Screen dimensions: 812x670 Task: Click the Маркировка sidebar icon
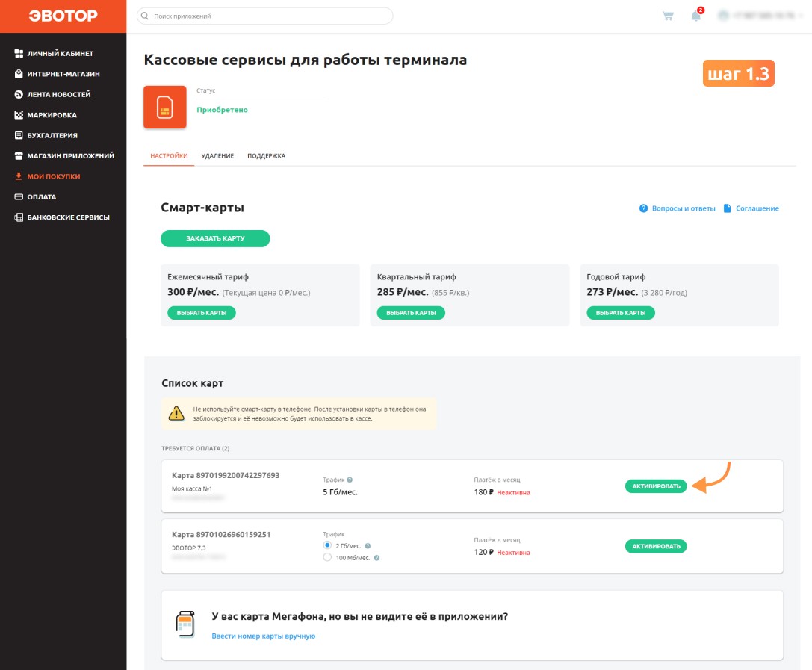point(19,115)
